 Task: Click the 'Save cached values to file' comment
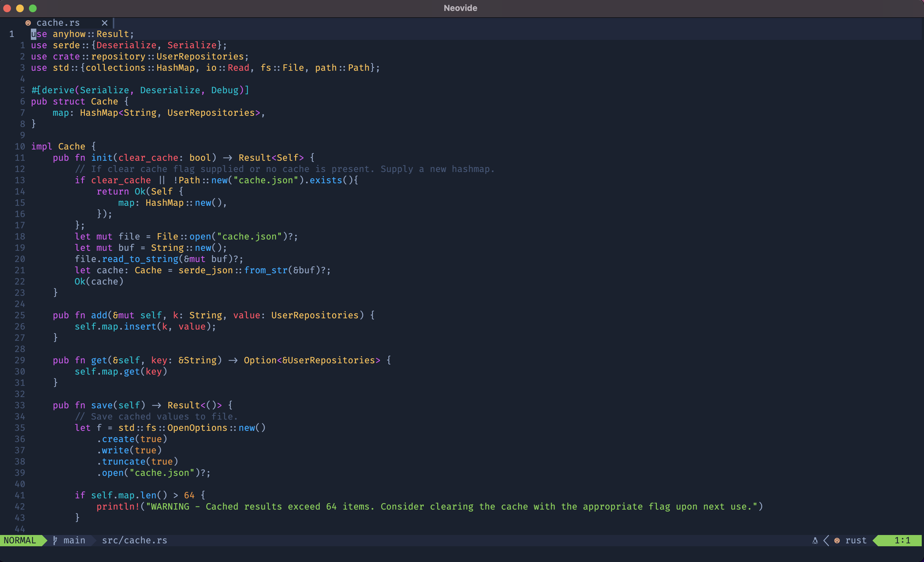pos(156,417)
